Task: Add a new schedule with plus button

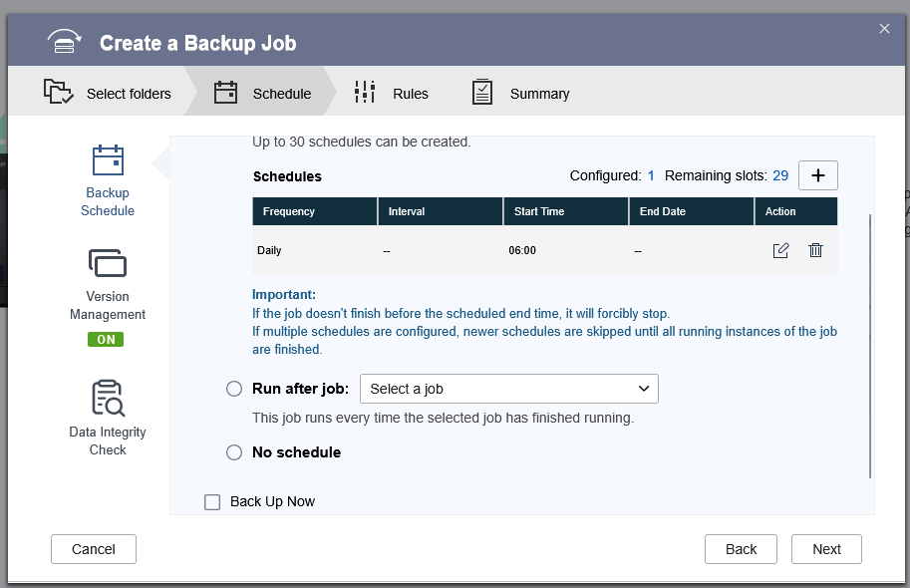Action: tap(818, 175)
